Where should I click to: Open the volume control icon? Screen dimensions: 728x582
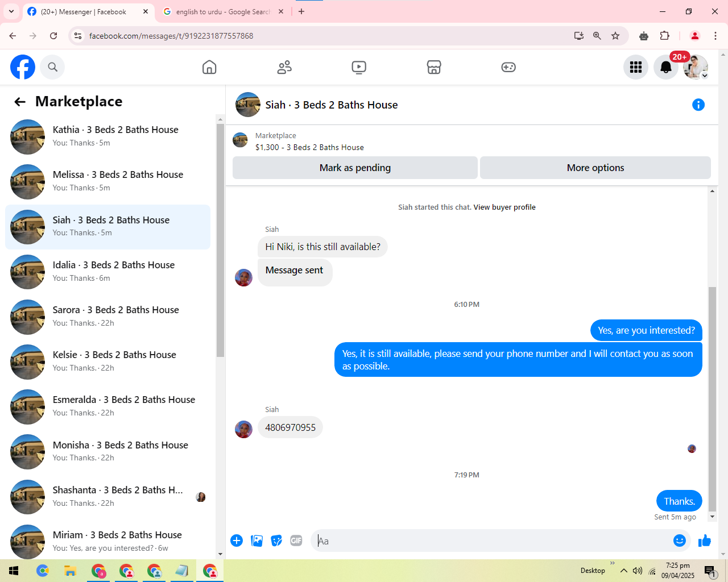click(638, 571)
